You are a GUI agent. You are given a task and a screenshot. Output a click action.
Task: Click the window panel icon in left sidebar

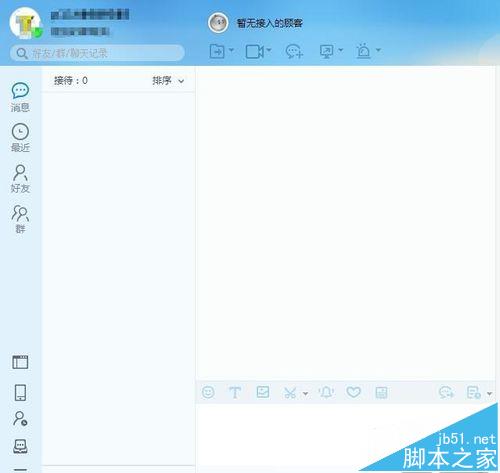pos(20,362)
